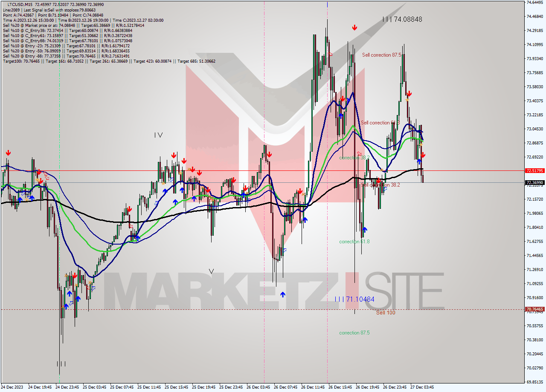Image resolution: width=546 pixels, height=392 pixels.
Task: Select the 'Sell 100' level label
Action: (x=386, y=313)
